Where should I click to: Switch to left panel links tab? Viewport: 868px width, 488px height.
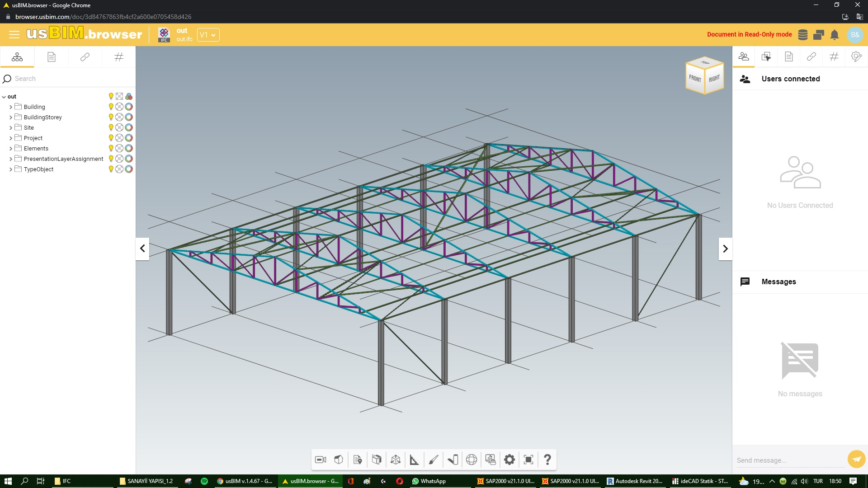85,57
